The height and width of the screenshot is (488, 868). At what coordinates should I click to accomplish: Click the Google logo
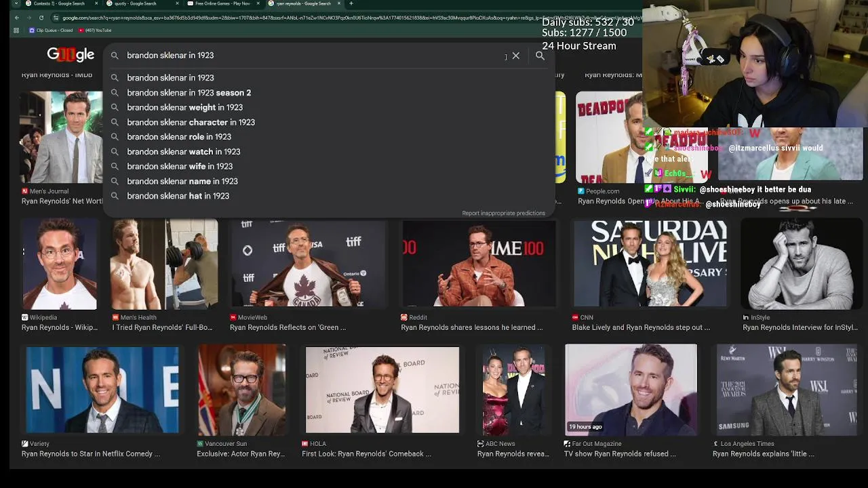click(x=71, y=54)
